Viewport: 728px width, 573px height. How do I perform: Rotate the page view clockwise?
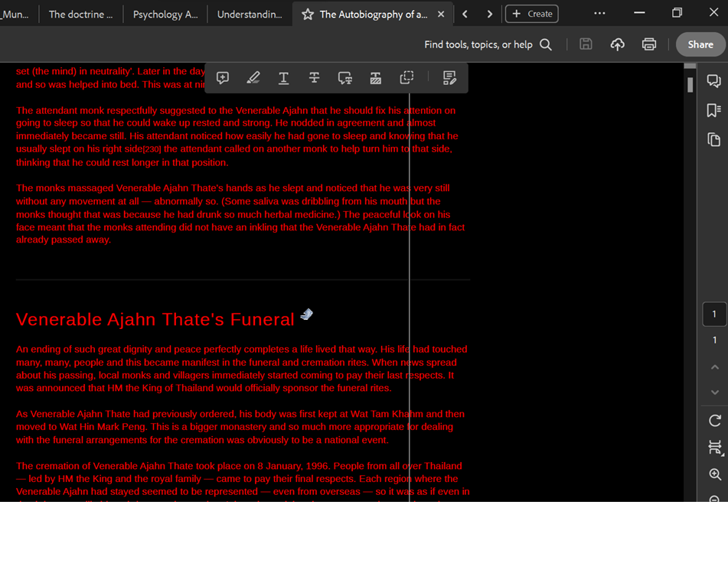pyautogui.click(x=714, y=420)
